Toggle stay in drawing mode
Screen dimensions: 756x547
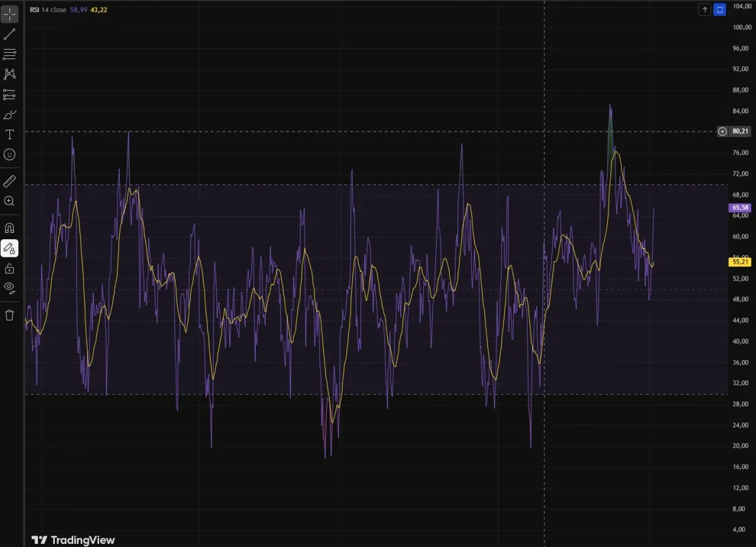coord(9,249)
